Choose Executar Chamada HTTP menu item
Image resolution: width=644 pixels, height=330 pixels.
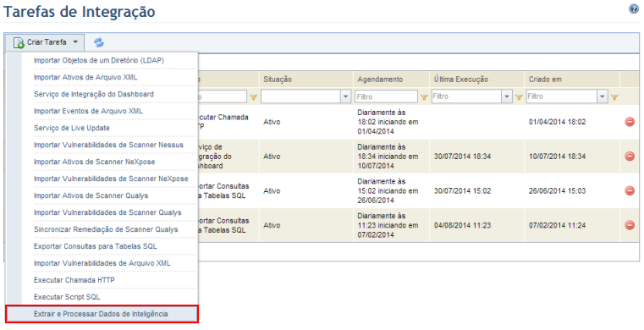(x=74, y=280)
